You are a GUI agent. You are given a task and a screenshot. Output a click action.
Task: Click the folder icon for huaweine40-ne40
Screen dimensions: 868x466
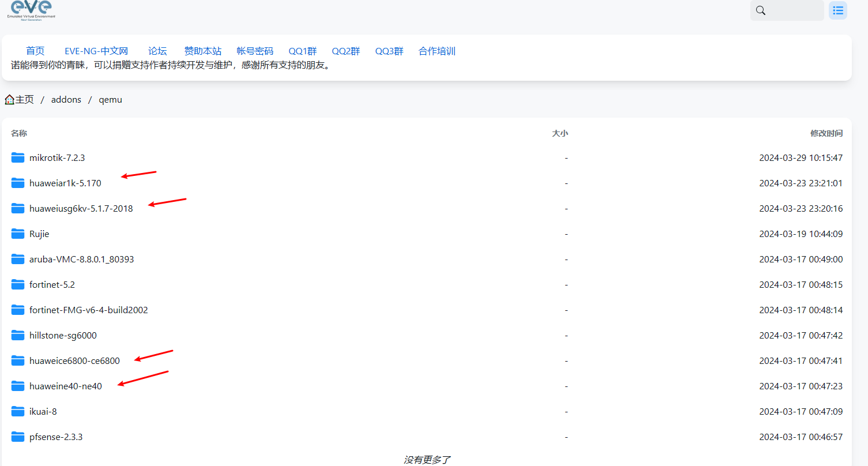[x=18, y=386]
